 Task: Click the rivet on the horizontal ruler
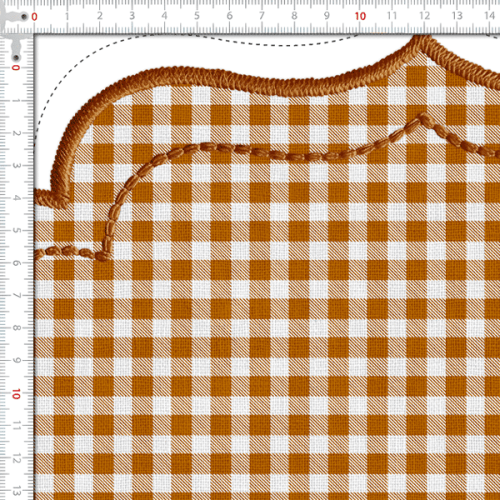click(x=24, y=16)
